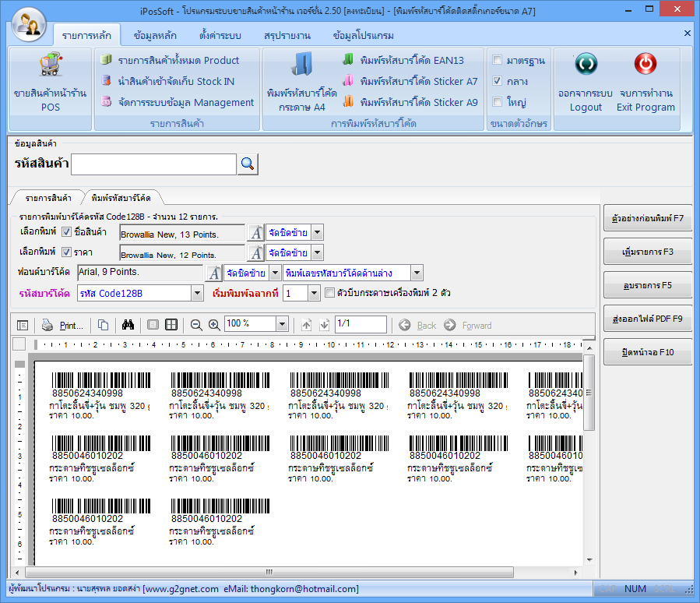
Task: Switch to multiple pages view
Action: click(x=171, y=325)
